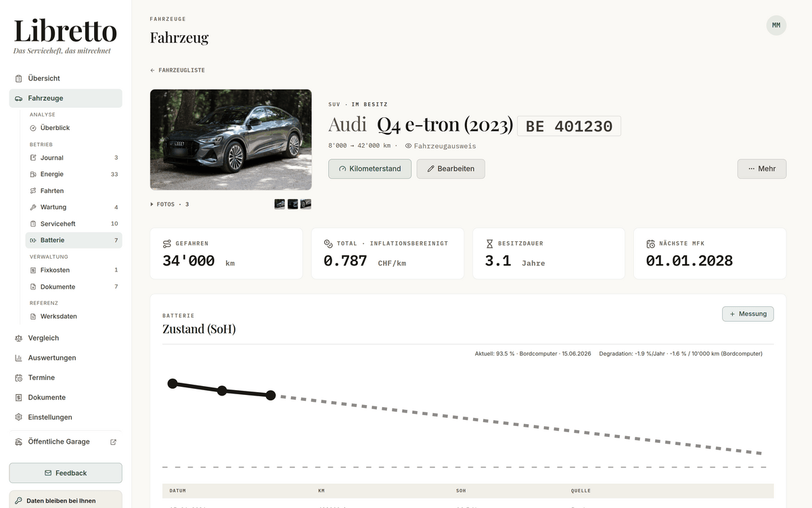Click the Kilometerstand button
The image size is (812, 508).
pyautogui.click(x=369, y=169)
